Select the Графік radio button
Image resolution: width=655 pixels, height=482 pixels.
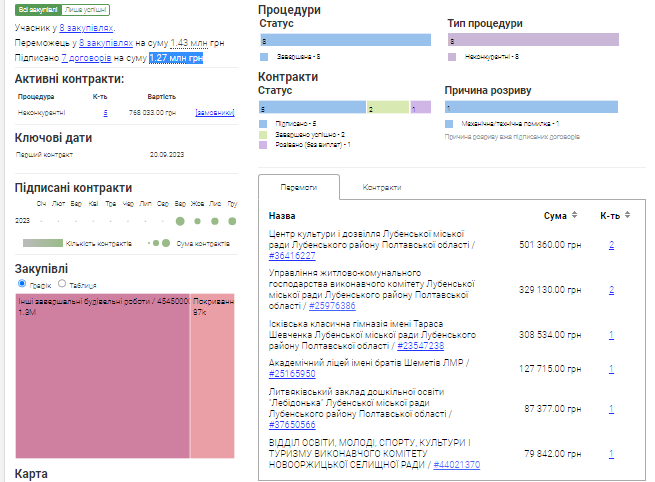point(23,284)
